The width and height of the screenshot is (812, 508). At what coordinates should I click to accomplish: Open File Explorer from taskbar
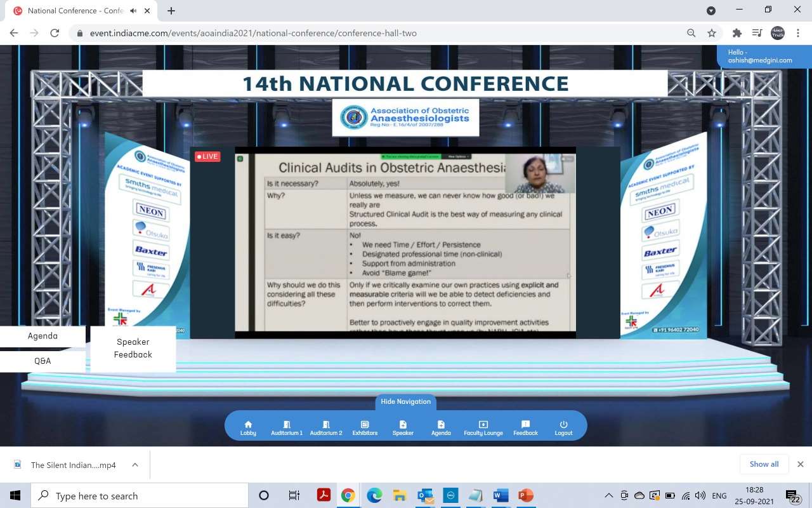pyautogui.click(x=400, y=495)
